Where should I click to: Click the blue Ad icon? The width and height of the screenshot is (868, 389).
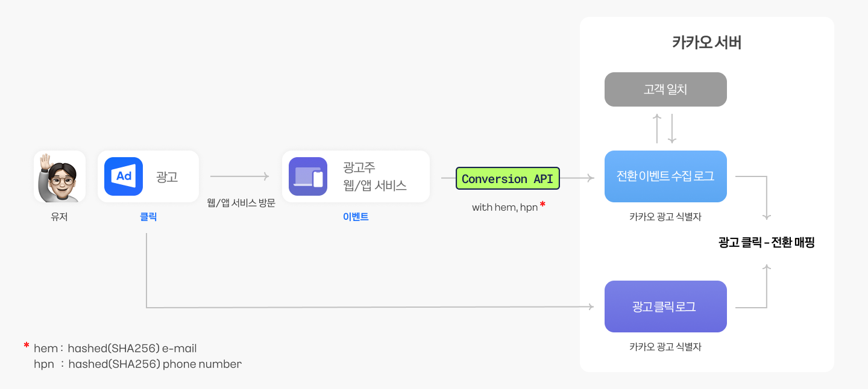(x=124, y=176)
